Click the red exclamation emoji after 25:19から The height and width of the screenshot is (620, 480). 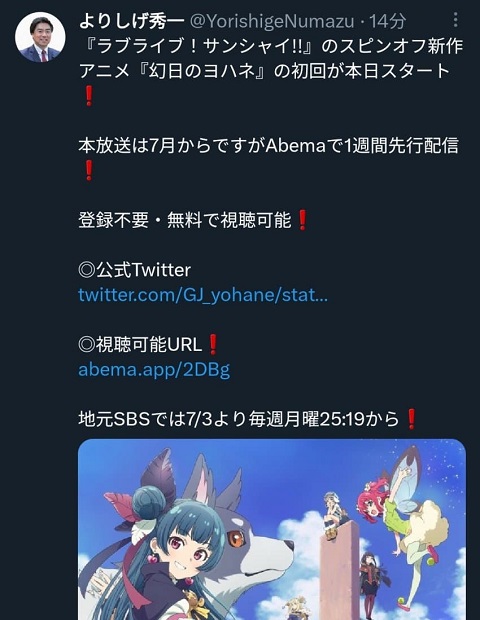(x=411, y=419)
